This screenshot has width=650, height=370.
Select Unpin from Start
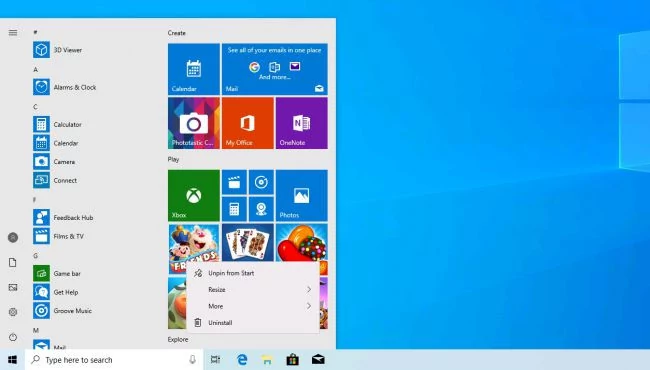click(x=253, y=273)
